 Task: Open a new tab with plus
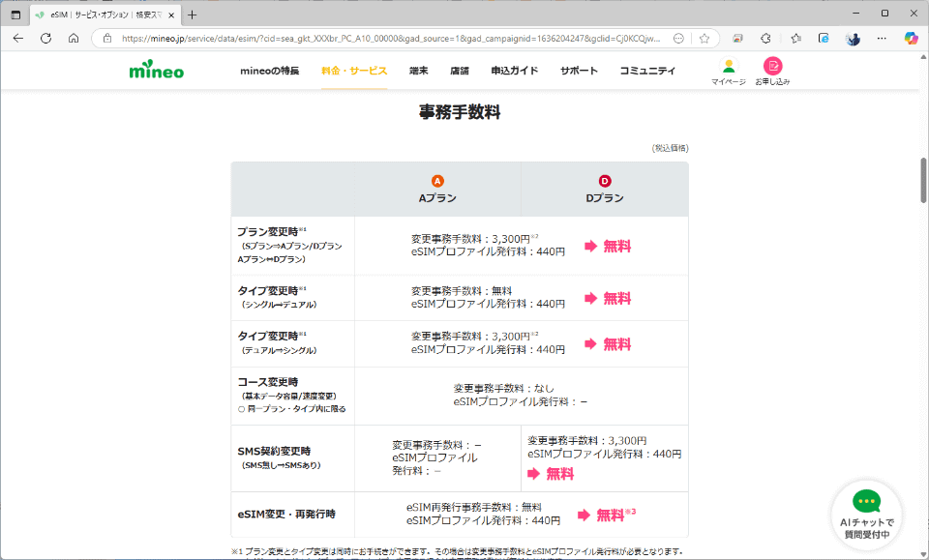[x=192, y=15]
